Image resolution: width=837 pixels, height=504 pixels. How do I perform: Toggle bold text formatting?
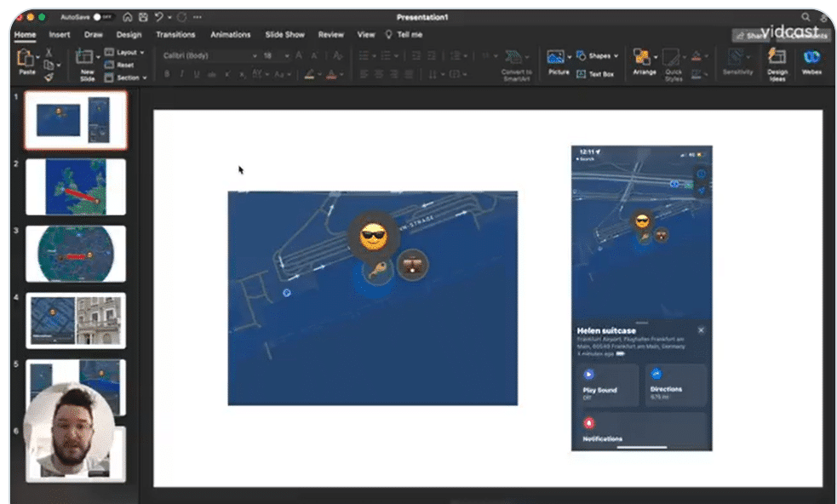(167, 74)
